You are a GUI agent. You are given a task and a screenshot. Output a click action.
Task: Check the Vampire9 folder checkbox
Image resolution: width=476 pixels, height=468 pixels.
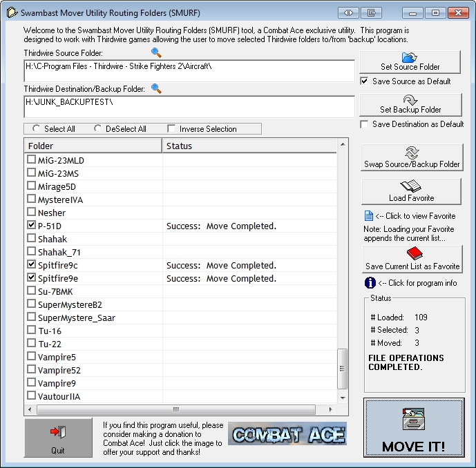point(31,382)
